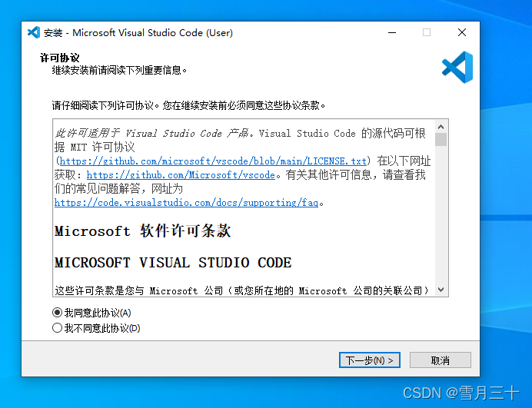Open the code.visualstudio.com faq link
This screenshot has height=408, width=532.
186,203
